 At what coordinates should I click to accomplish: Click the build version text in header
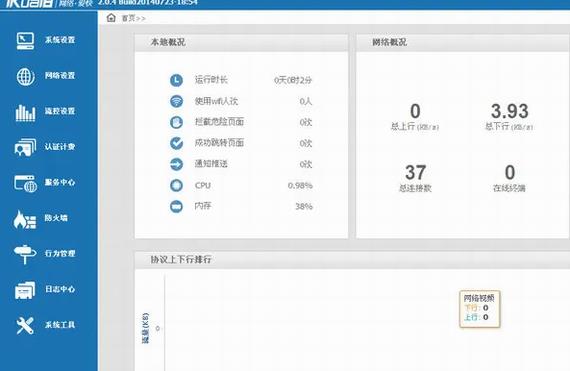148,3
